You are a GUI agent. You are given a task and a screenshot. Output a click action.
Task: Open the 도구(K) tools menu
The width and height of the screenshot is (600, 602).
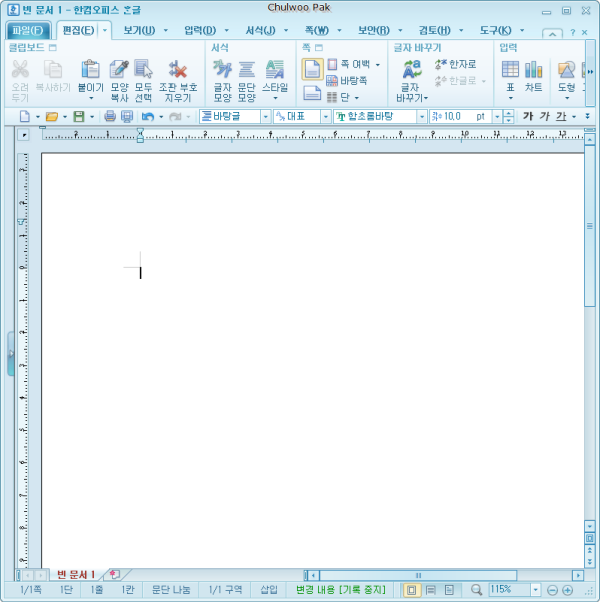[496, 30]
